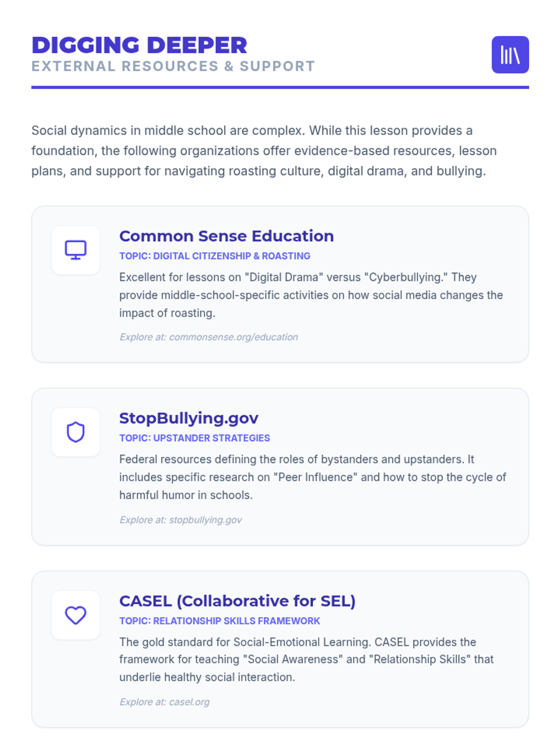560x747 pixels.
Task: Select the Digital Citizenship & Roasting topic label
Action: [x=215, y=256]
